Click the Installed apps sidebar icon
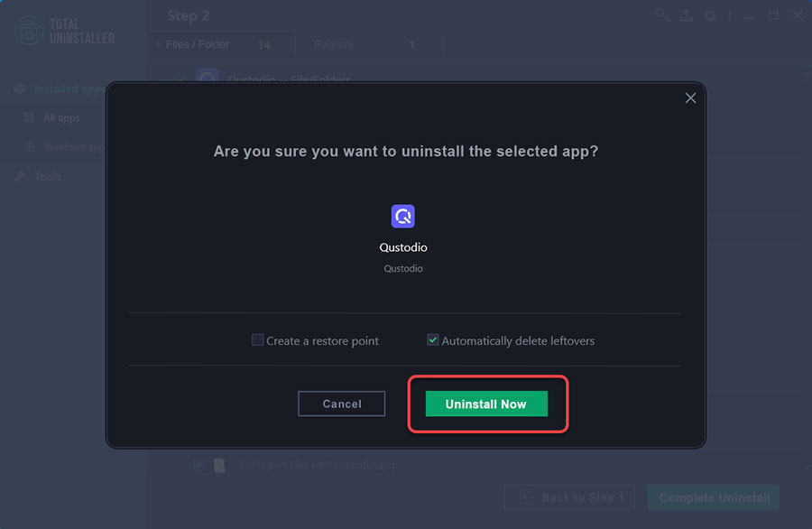Viewport: 812px width, 529px height. tap(20, 89)
